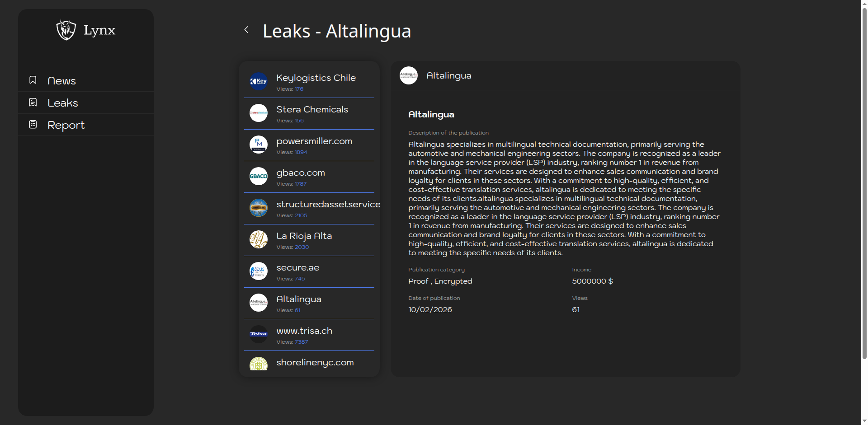Image resolution: width=868 pixels, height=425 pixels.
Task: Open the Report menu item
Action: click(66, 125)
